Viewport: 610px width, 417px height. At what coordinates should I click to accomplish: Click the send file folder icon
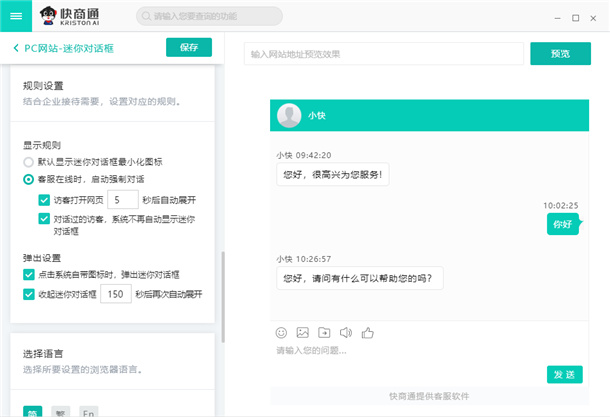324,332
